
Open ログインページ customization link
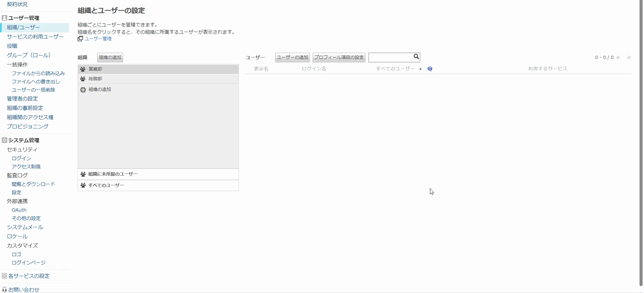(x=29, y=263)
